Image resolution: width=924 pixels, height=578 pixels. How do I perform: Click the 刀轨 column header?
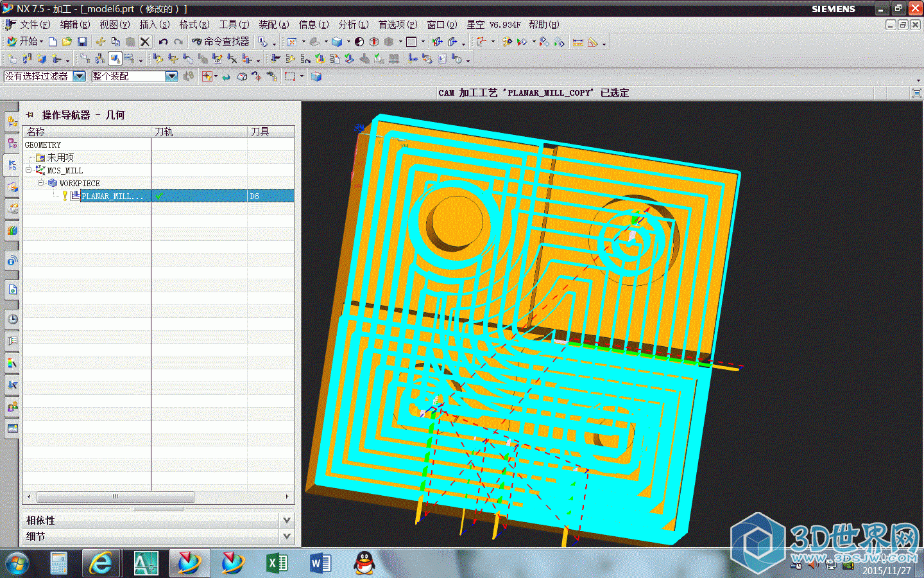pyautogui.click(x=200, y=132)
